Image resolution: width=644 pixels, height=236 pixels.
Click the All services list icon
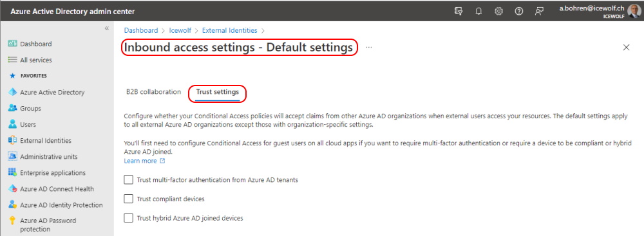coord(12,60)
